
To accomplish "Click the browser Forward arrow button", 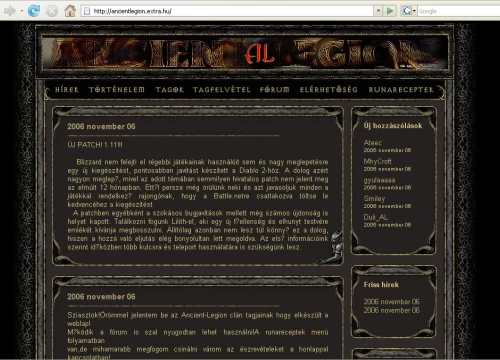I will coord(10,11).
